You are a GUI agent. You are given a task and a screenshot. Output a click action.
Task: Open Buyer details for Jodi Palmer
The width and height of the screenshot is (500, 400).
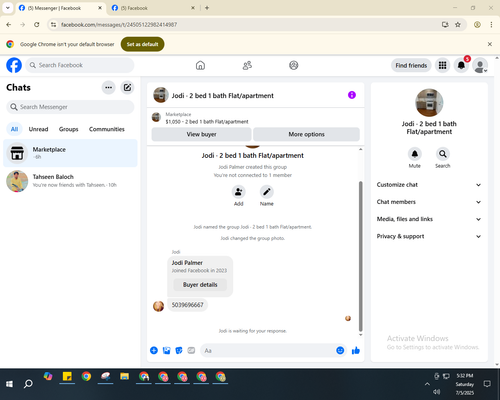point(200,285)
